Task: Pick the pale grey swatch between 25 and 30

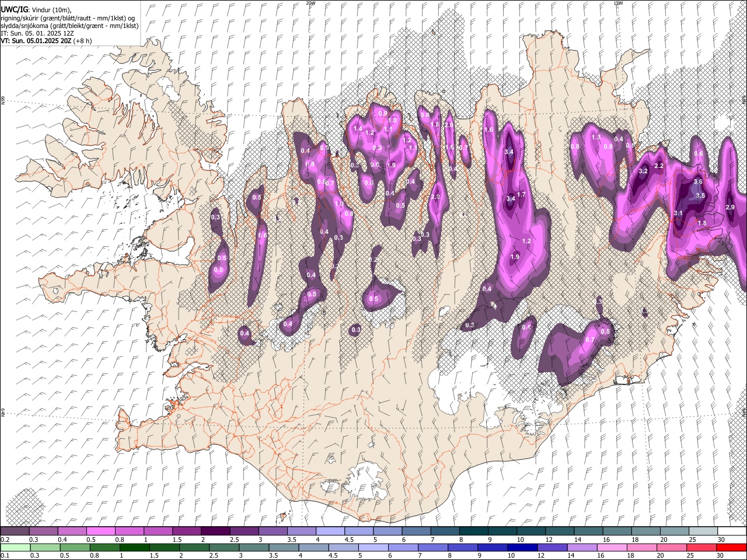Action: pyautogui.click(x=703, y=531)
